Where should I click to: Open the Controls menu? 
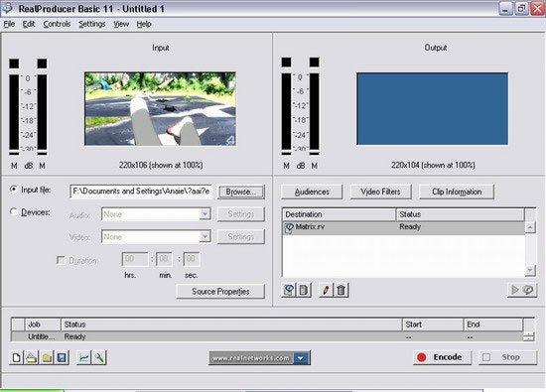[57, 24]
